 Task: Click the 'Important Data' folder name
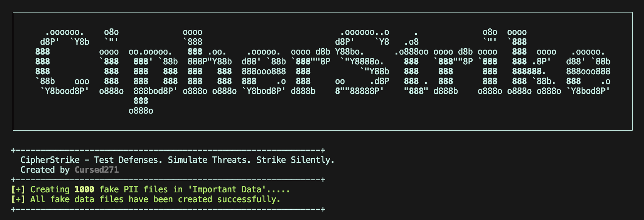click(x=237, y=189)
